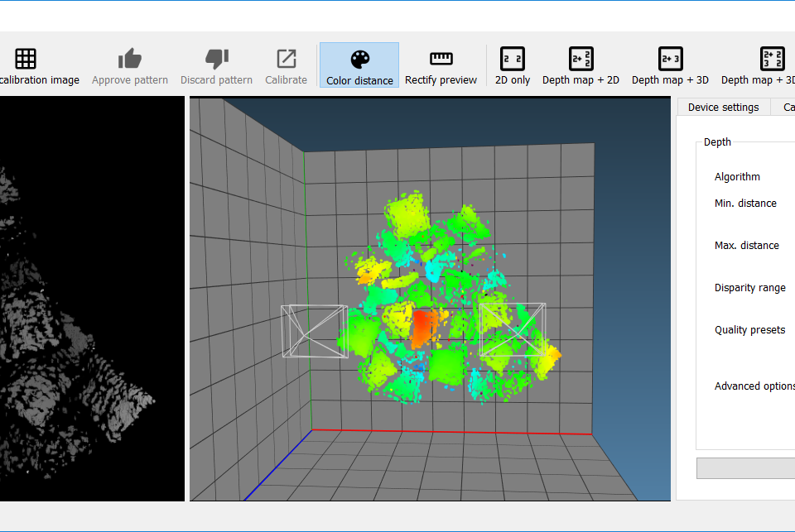Click the Advanced options label

[754, 386]
